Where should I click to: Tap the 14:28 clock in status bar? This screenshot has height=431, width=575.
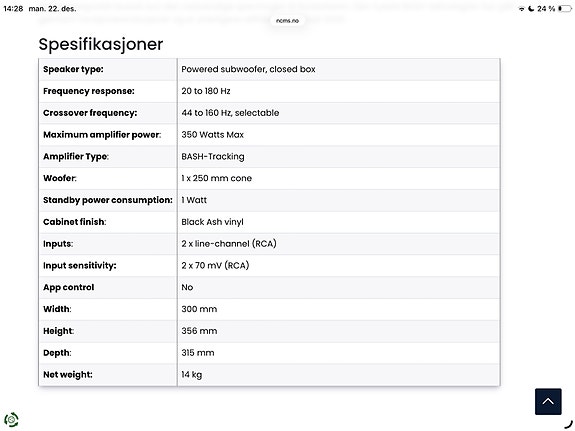pyautogui.click(x=13, y=8)
